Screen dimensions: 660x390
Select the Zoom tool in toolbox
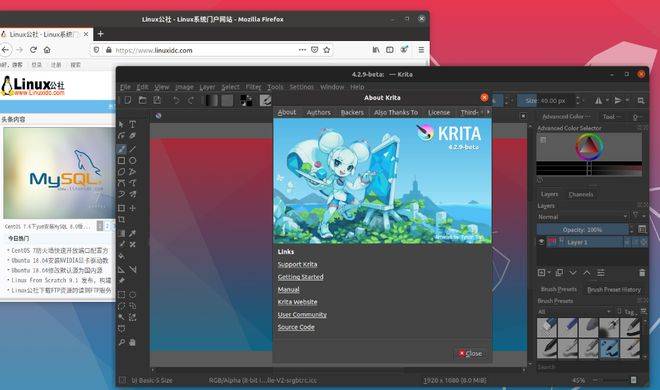(121, 342)
